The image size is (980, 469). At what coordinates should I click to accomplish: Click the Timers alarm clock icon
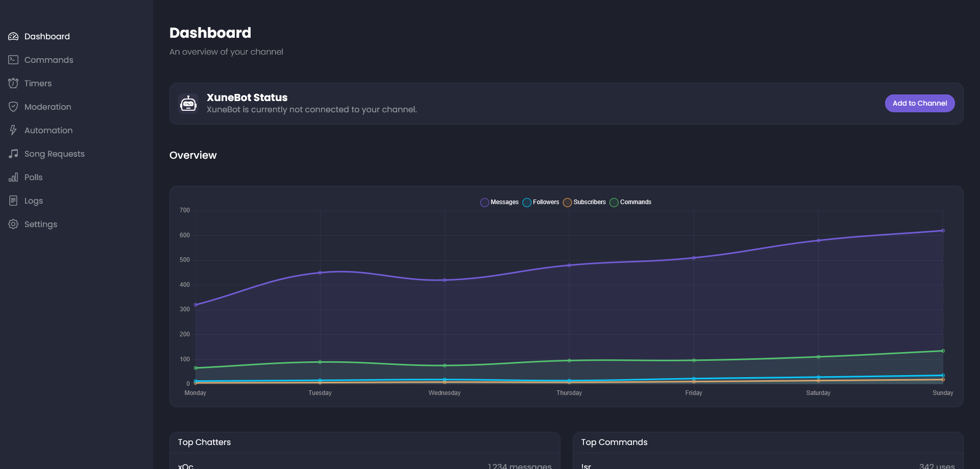[x=13, y=83]
